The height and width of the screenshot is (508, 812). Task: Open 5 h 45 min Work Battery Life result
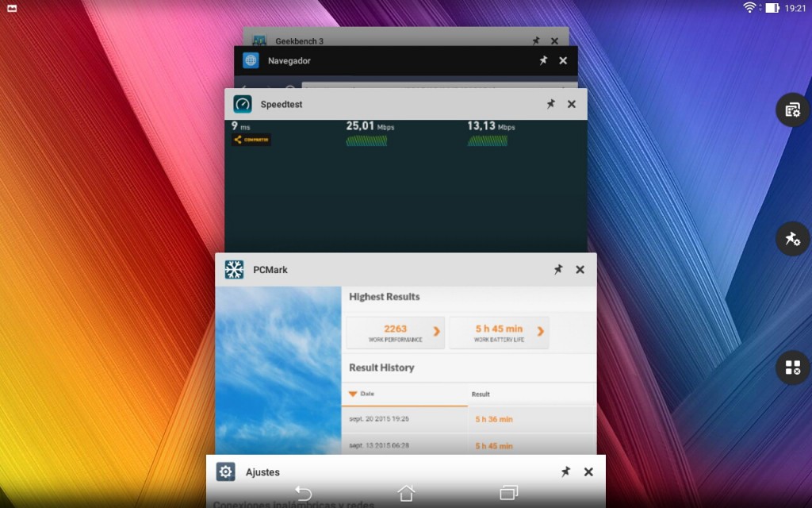coord(499,333)
